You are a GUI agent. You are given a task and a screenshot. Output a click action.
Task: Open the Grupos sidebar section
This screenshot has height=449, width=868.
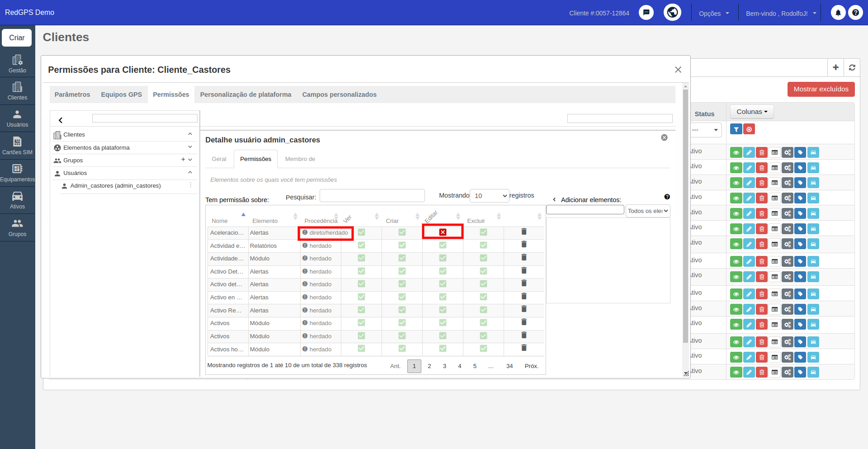(17, 227)
